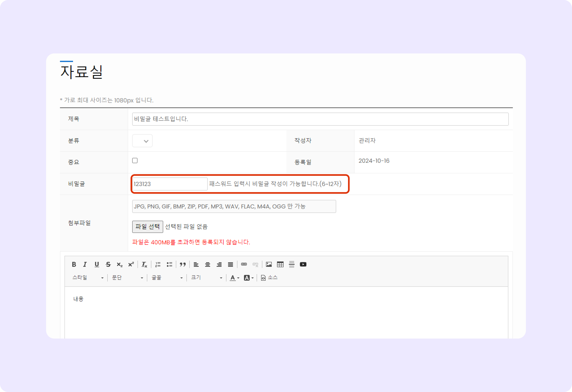The width and height of the screenshot is (572, 392).
Task: Insert an image into content
Action: click(x=269, y=264)
